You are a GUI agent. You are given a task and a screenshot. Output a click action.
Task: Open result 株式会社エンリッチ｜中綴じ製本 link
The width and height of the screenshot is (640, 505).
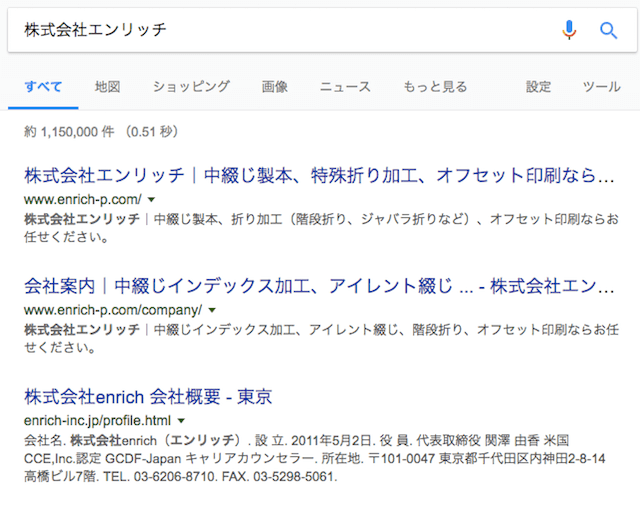[x=319, y=176]
